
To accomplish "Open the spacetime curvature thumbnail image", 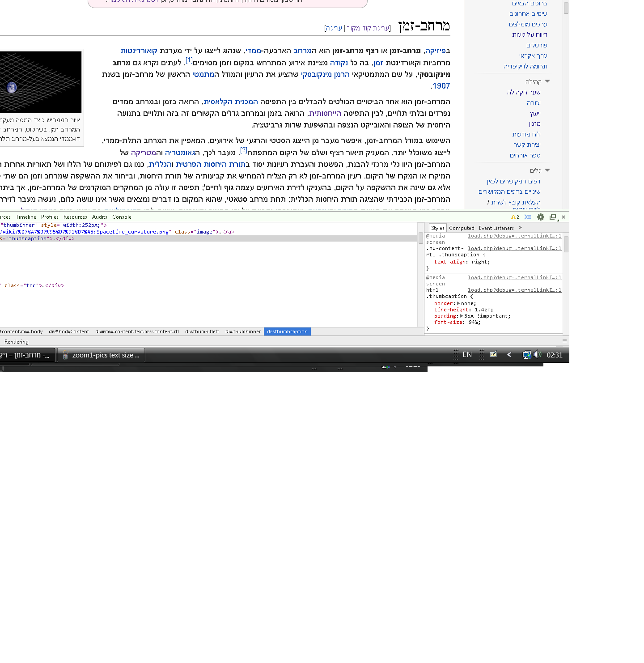I will click(x=41, y=82).
